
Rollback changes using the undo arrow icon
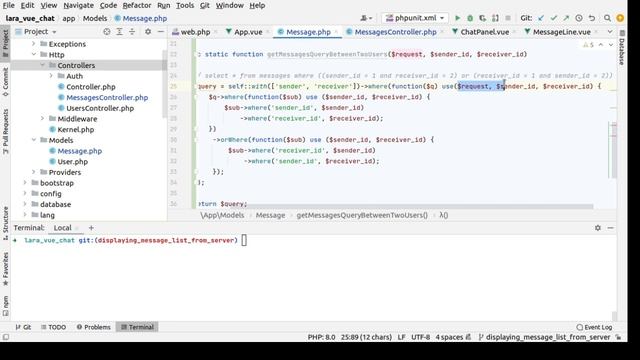591,18
